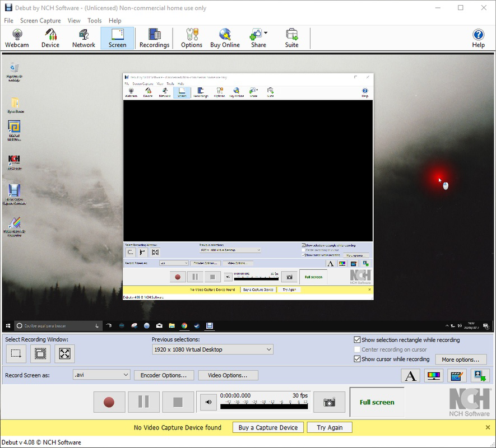Click the taskbar search box in preview
The height and width of the screenshot is (448, 496).
[x=58, y=326]
